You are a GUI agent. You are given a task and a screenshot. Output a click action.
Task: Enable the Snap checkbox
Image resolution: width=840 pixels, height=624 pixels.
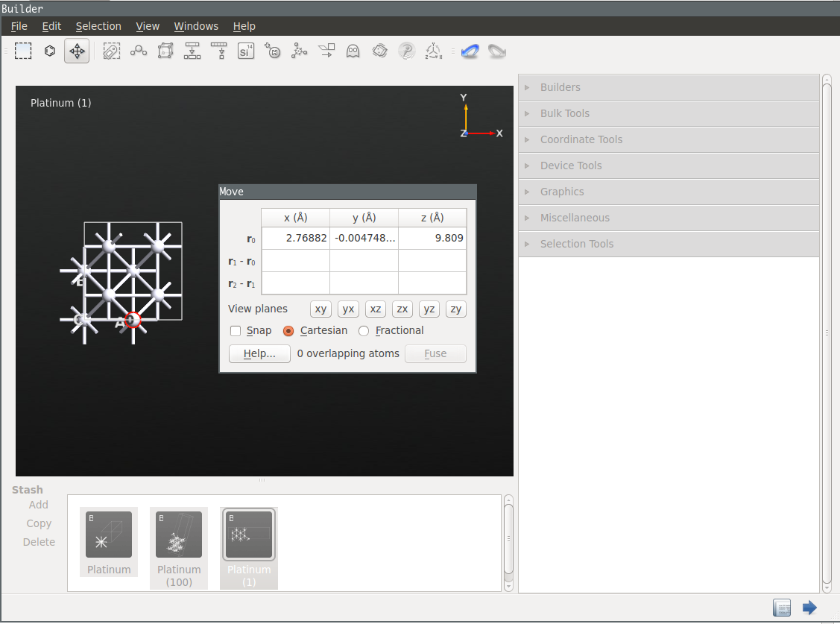(236, 331)
